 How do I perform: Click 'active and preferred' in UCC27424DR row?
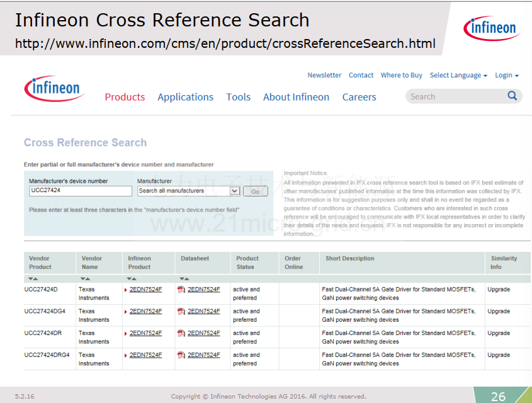pos(246,337)
